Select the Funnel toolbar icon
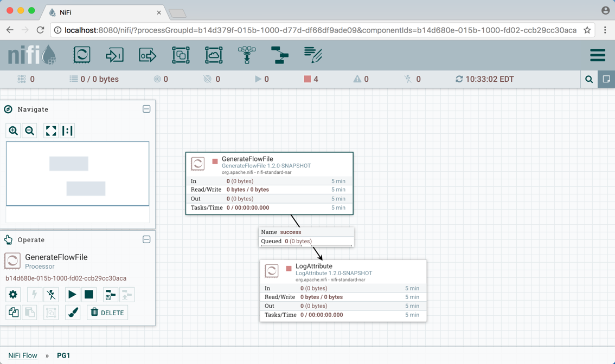Image resolution: width=615 pixels, height=364 pixels. [247, 55]
